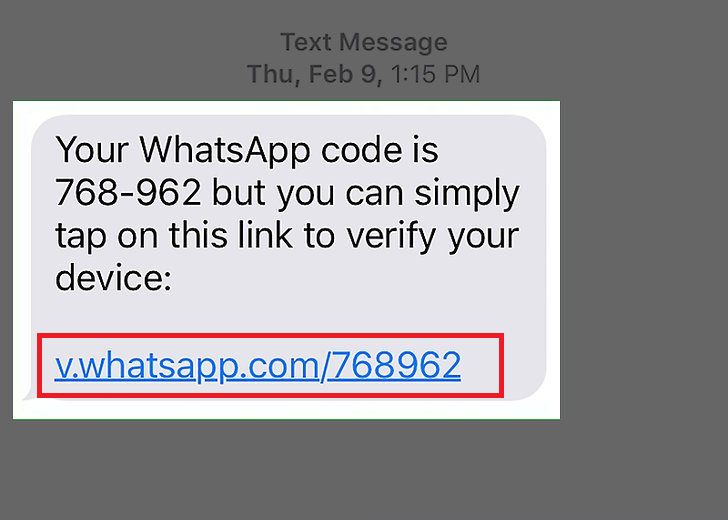Click the word "WhatsApp" in the message
This screenshot has width=728, height=520.
[x=225, y=152]
